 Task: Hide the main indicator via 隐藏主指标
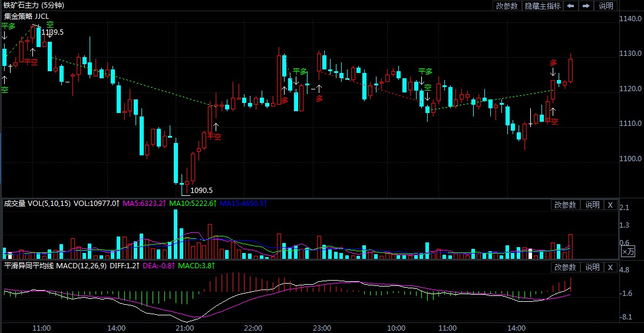tap(543, 6)
